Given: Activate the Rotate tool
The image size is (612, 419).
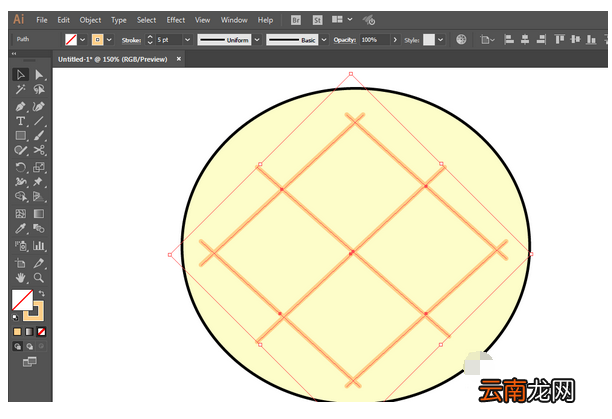Looking at the screenshot, I should [21, 167].
